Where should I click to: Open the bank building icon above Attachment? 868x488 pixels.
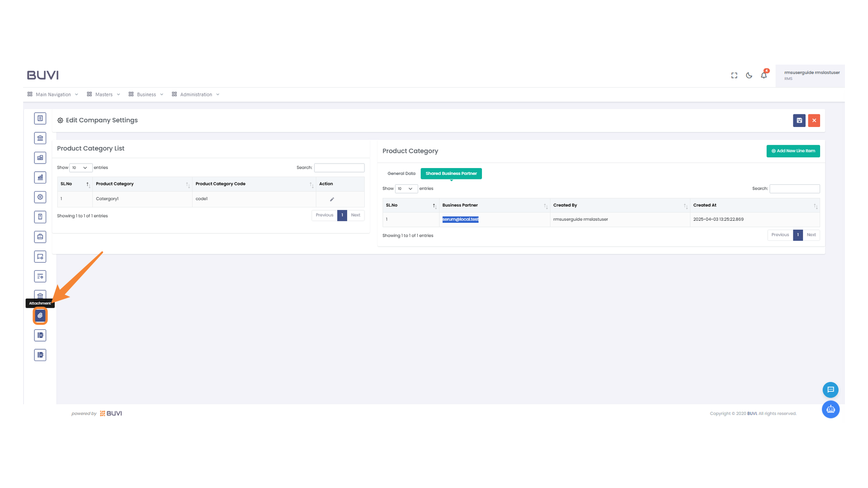point(40,296)
